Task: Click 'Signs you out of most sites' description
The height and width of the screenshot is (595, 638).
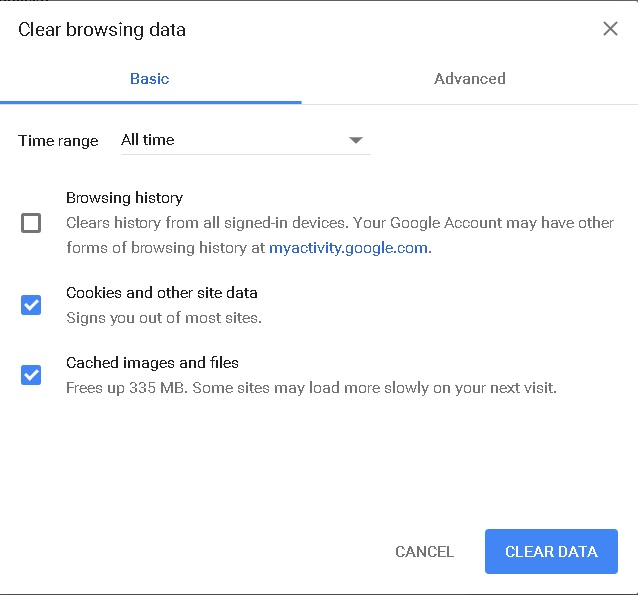Action: [x=164, y=318]
